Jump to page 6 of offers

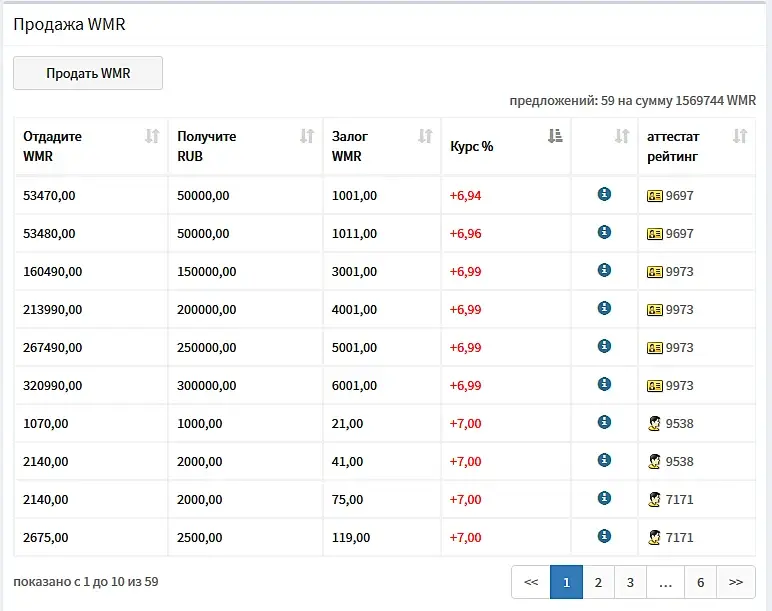pyautogui.click(x=700, y=582)
